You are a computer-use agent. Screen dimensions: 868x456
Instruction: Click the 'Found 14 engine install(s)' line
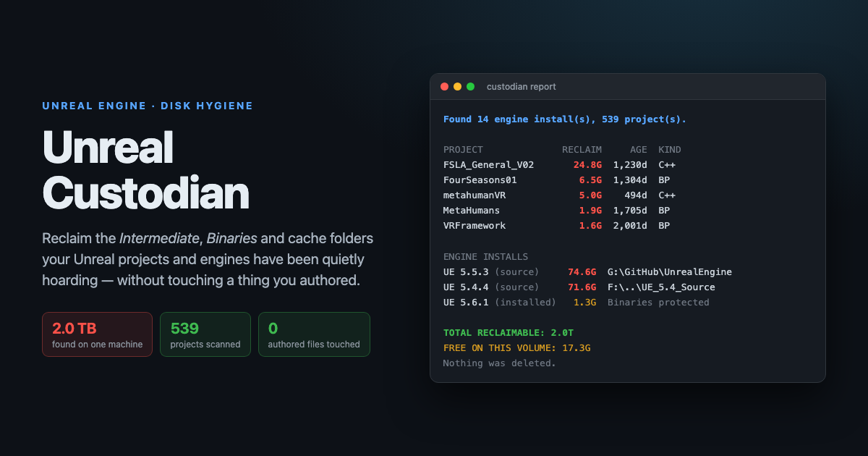click(x=565, y=119)
